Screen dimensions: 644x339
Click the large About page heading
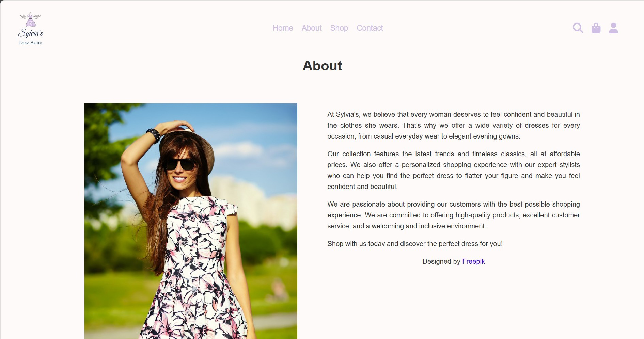[322, 66]
